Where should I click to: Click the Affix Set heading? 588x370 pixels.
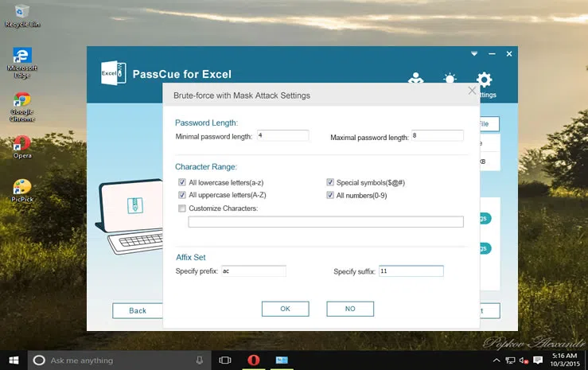click(x=191, y=257)
